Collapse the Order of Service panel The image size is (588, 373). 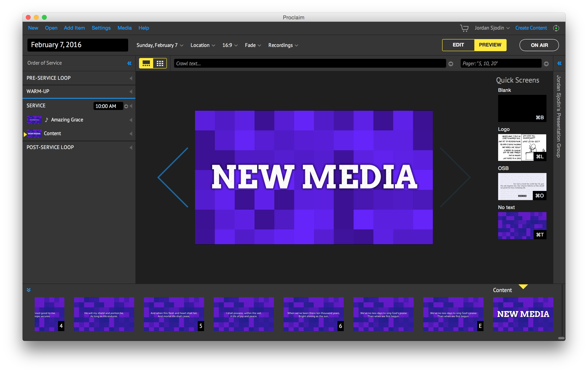(x=129, y=63)
